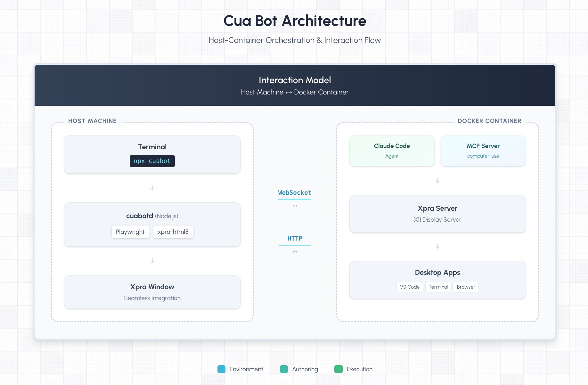This screenshot has width=588, height=385.
Task: Click the WebSocket protocol label
Action: tap(295, 193)
